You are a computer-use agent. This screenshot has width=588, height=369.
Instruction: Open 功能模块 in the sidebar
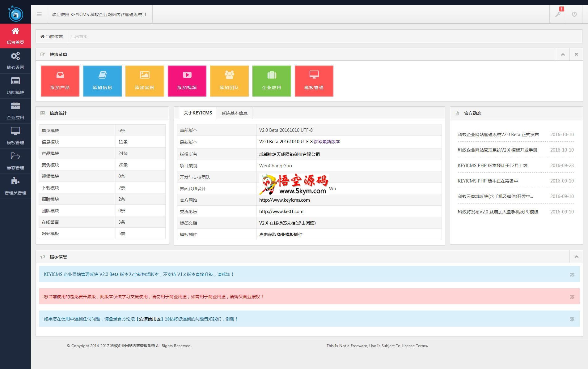[x=15, y=86]
